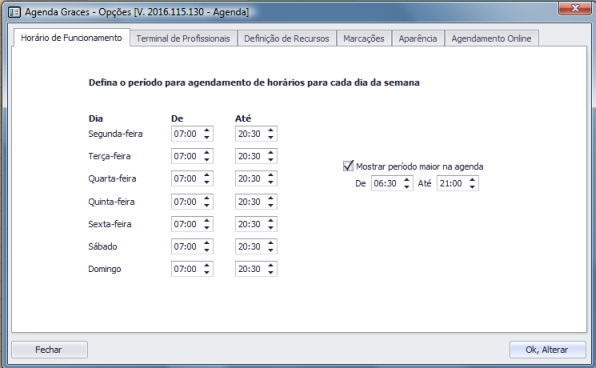Open Agendamento Online tab

(491, 38)
